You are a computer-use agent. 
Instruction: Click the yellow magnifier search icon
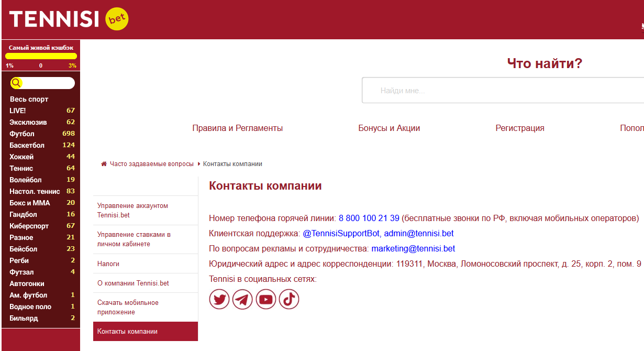click(x=16, y=83)
